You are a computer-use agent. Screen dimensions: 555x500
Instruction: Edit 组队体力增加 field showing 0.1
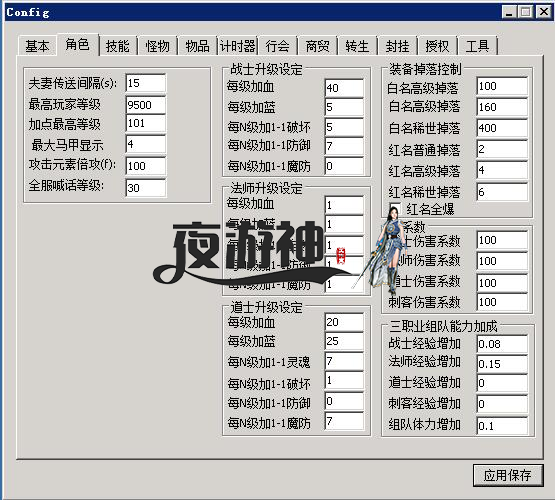click(x=502, y=426)
